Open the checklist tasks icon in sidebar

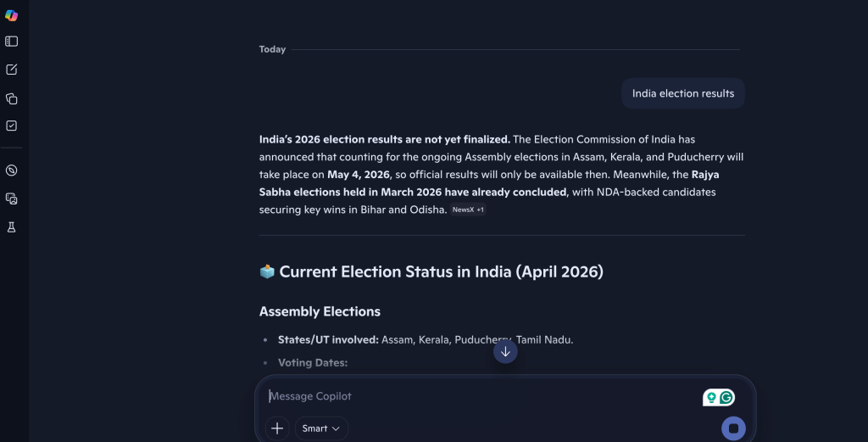[12, 126]
